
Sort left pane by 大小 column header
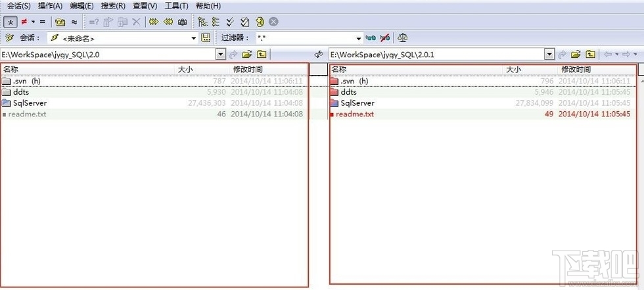click(x=201, y=70)
